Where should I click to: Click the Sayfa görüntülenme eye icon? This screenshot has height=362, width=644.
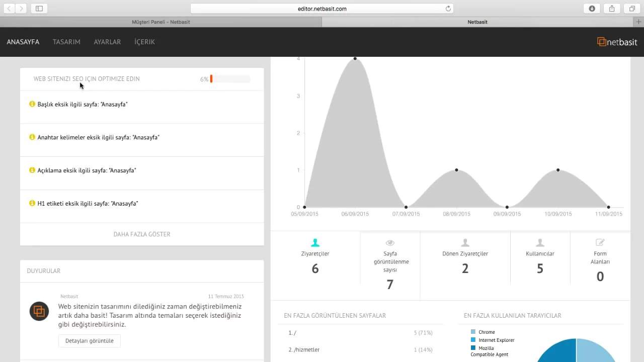[x=390, y=243]
